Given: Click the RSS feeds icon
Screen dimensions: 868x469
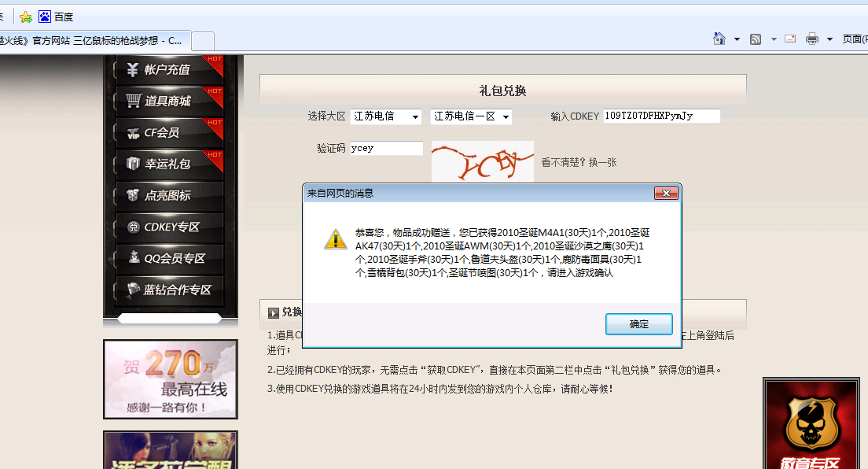Looking at the screenshot, I should [756, 39].
